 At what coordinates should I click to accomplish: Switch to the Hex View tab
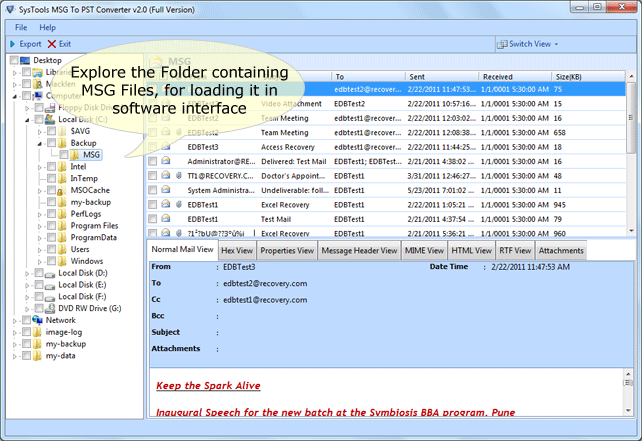click(237, 251)
